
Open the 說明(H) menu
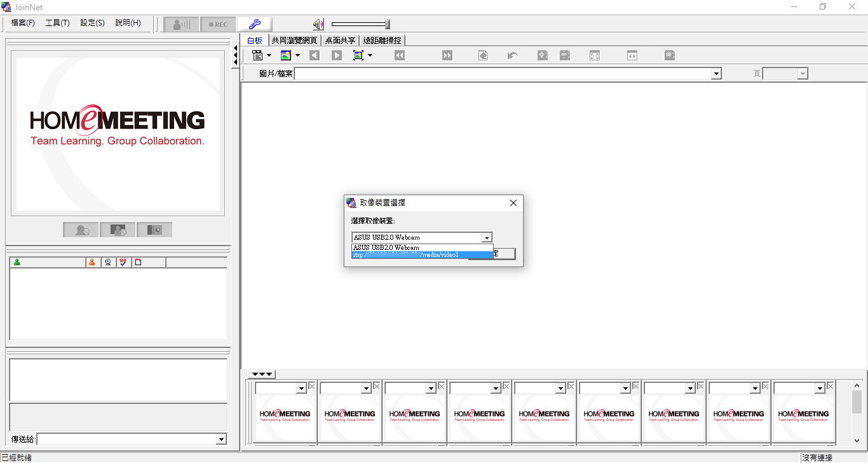pyautogui.click(x=128, y=23)
